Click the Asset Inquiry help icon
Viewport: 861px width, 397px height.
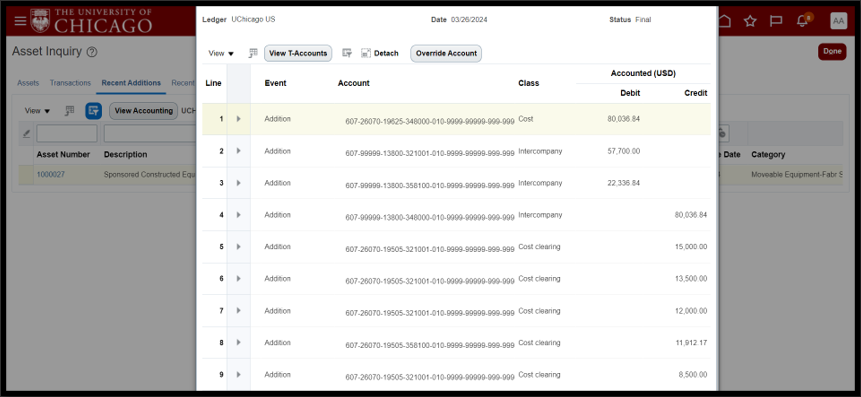[92, 52]
